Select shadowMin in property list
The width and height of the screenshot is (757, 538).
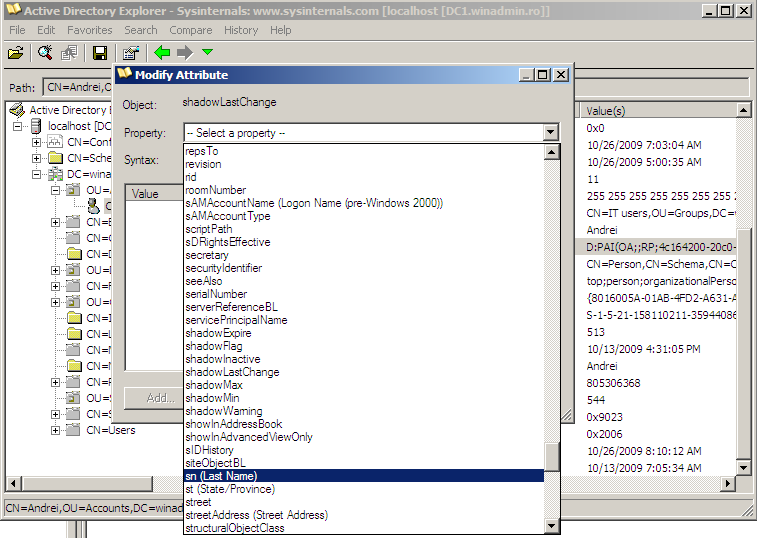coord(364,399)
